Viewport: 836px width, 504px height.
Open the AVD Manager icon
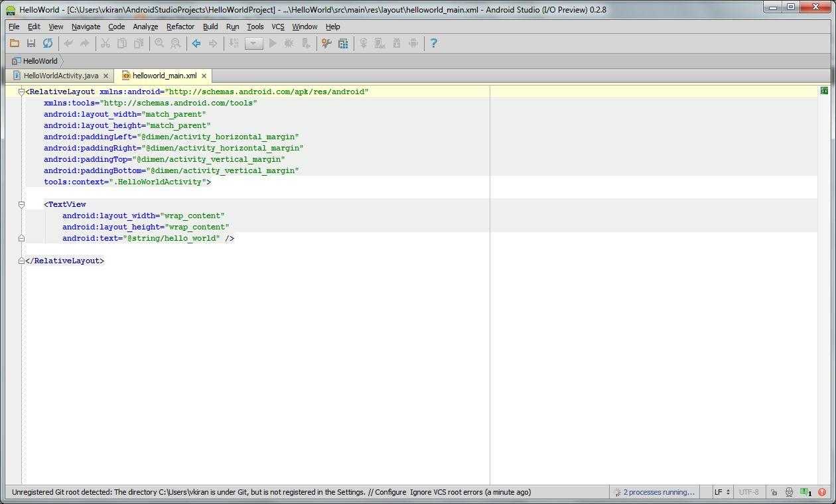pyautogui.click(x=380, y=43)
